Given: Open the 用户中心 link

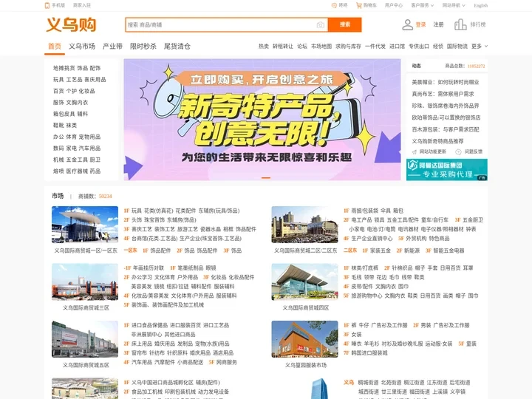Looking at the screenshot, I should pyautogui.click(x=394, y=5).
